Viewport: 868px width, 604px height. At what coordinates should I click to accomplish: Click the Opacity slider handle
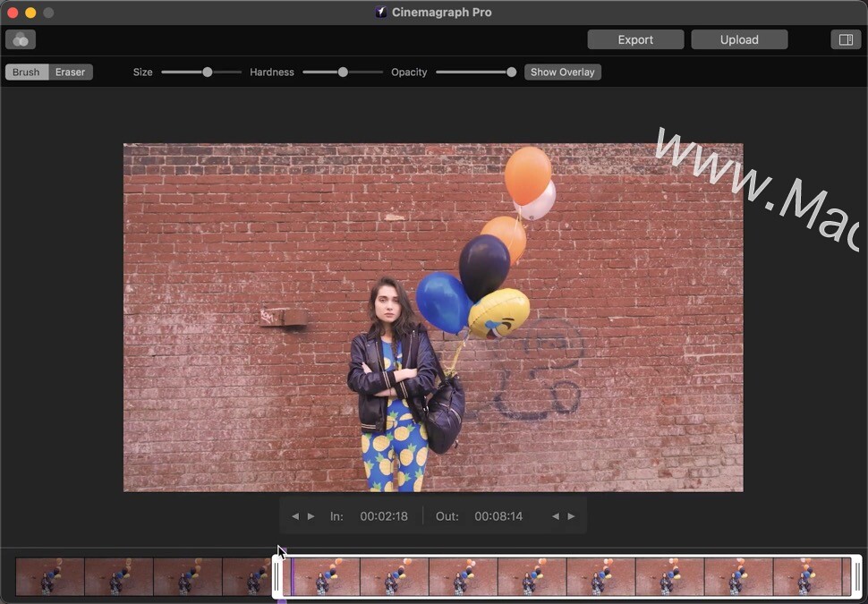click(510, 72)
